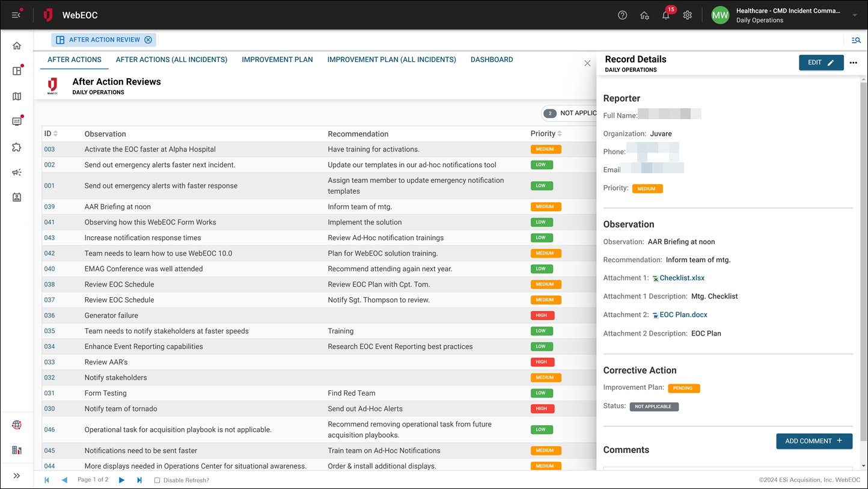The width and height of the screenshot is (868, 489).
Task: Open the puzzle piece plugins sidebar icon
Action: tap(17, 147)
